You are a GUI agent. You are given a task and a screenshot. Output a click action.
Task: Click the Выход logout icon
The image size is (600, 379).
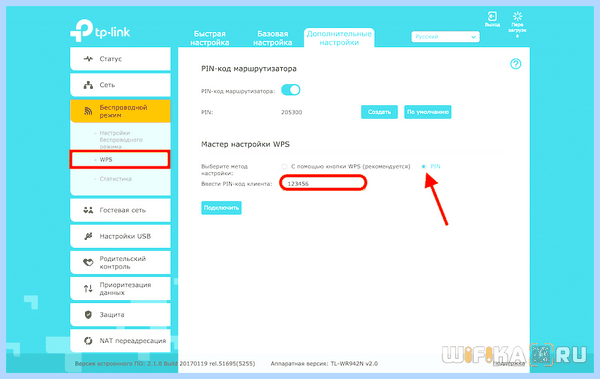[x=492, y=16]
